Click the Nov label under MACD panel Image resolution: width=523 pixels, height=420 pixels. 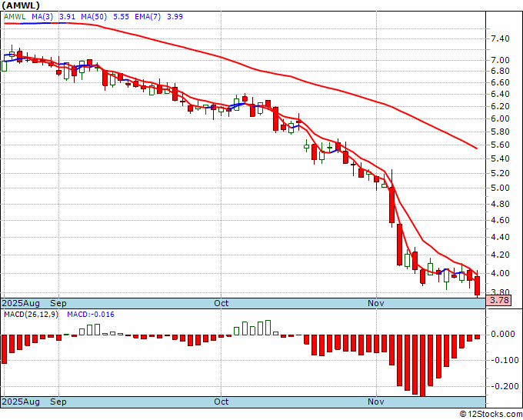tap(376, 402)
